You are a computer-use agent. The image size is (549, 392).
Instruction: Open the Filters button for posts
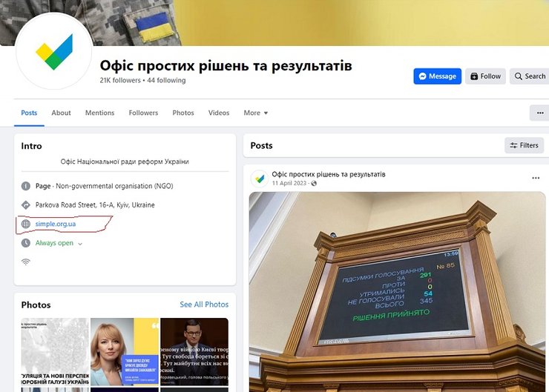tap(524, 145)
